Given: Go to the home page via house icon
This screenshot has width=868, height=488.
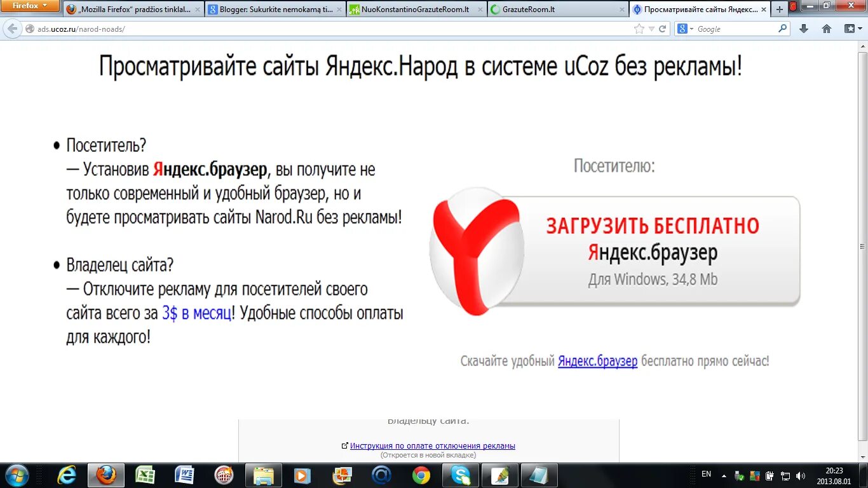Looking at the screenshot, I should 827,29.
